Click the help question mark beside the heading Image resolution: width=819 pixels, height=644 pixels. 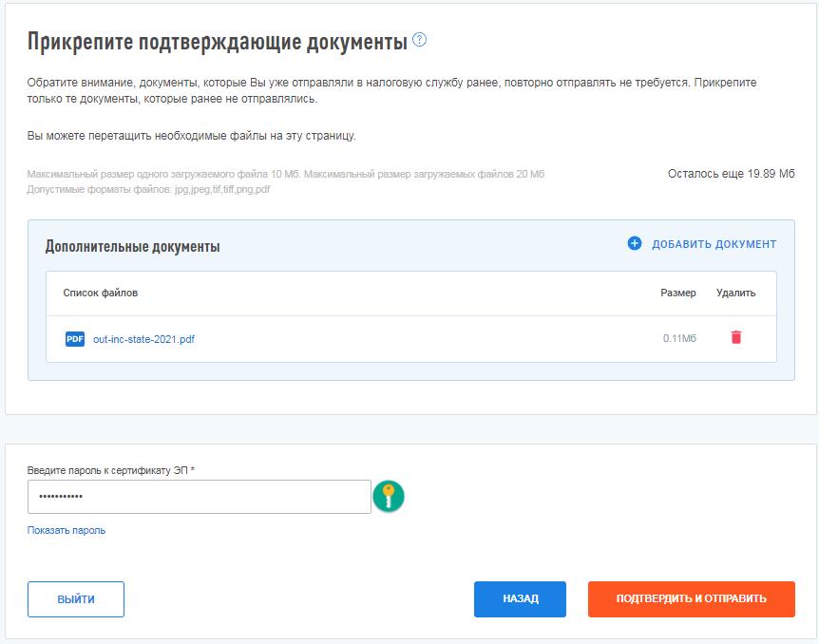tap(420, 40)
